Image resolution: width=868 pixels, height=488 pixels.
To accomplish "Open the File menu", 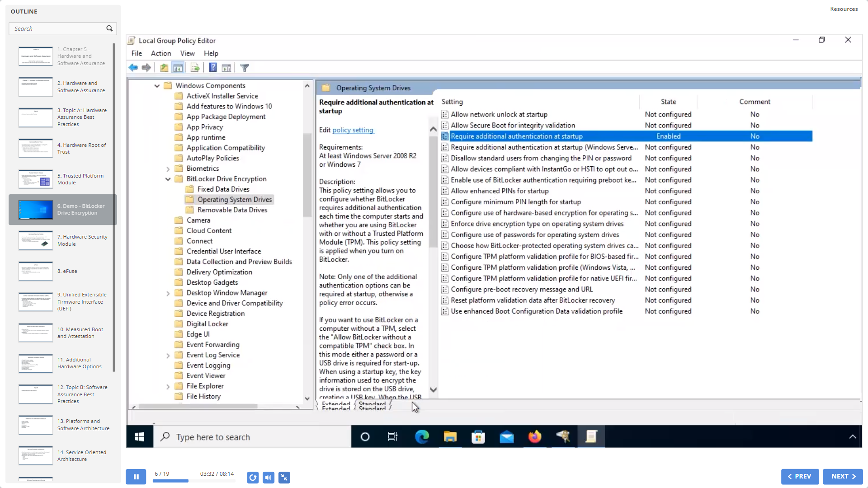I will click(x=137, y=53).
